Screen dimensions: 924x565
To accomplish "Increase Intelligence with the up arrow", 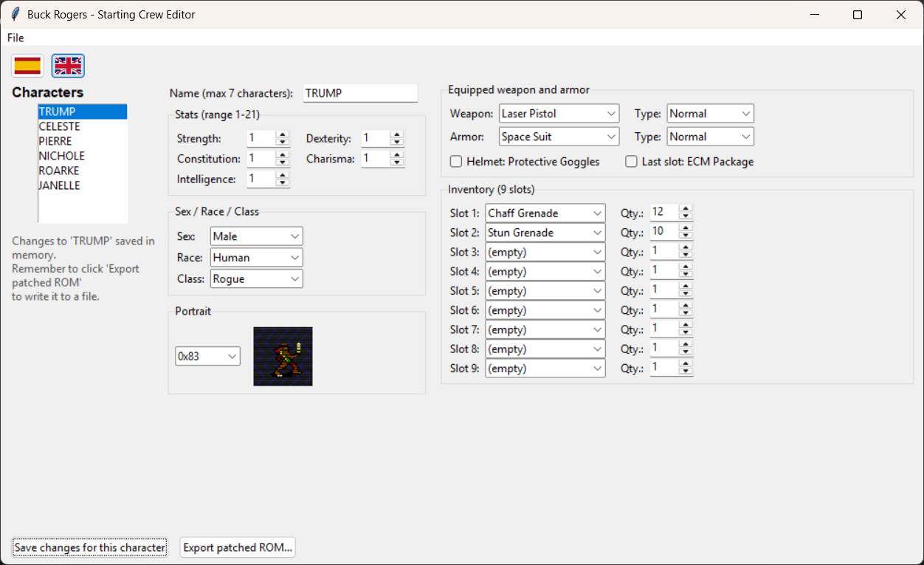I will [x=283, y=175].
